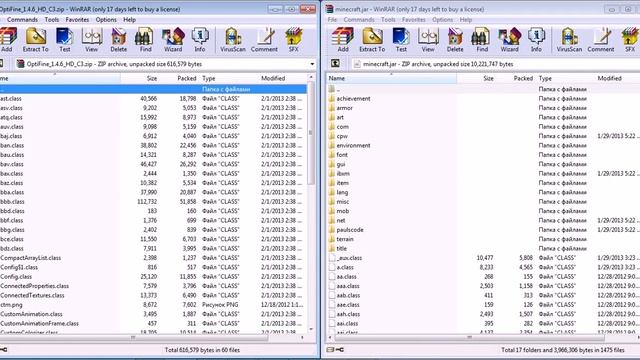Open Options menu in OptiFine window
Screen dimensions: 640x360
point(106,20)
